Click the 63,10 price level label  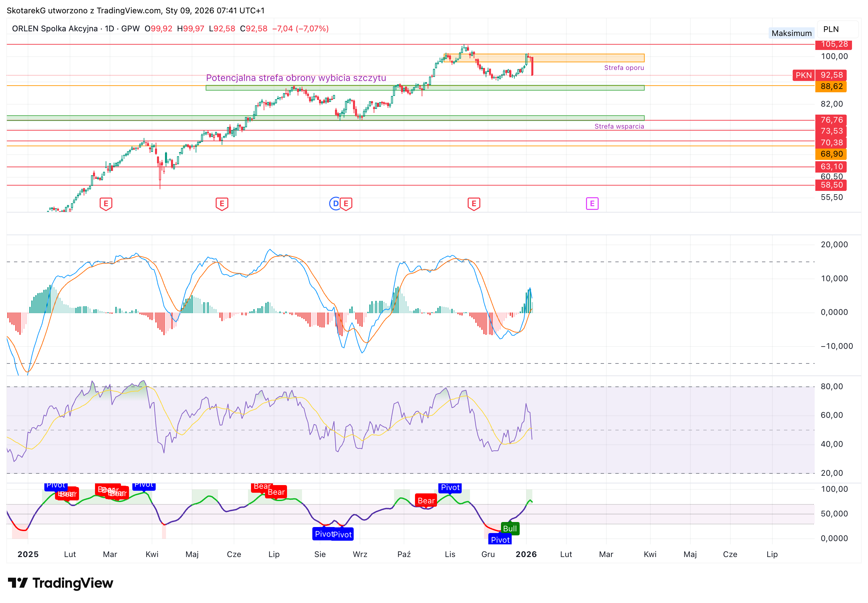(x=831, y=167)
